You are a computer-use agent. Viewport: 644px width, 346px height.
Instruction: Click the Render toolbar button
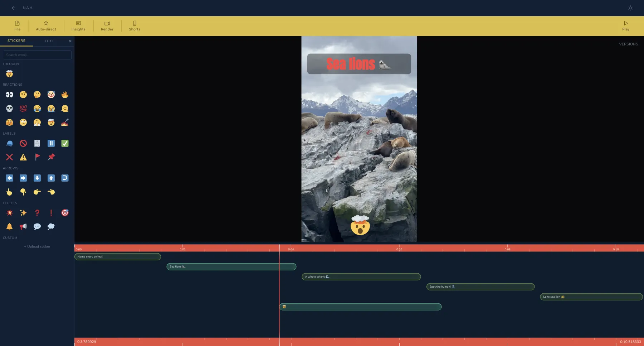click(107, 26)
